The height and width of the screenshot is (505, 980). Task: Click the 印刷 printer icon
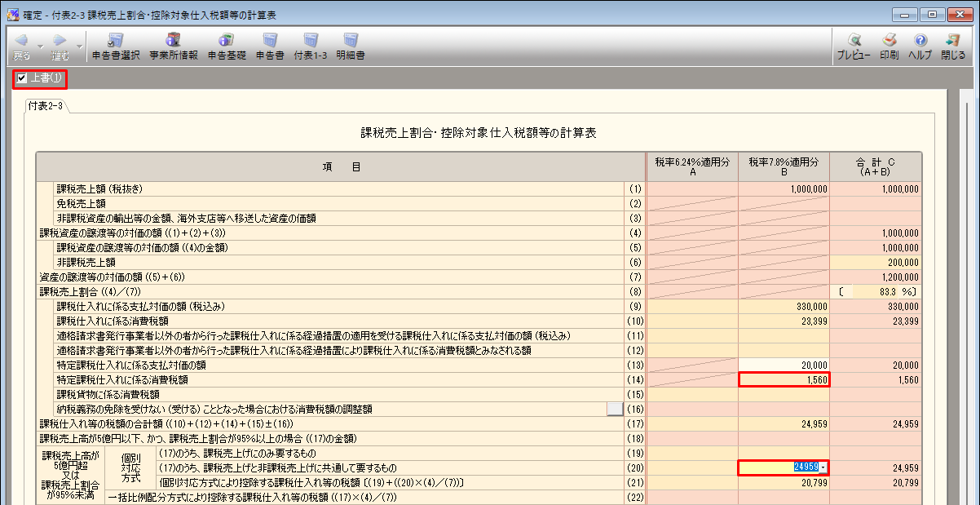tap(890, 47)
